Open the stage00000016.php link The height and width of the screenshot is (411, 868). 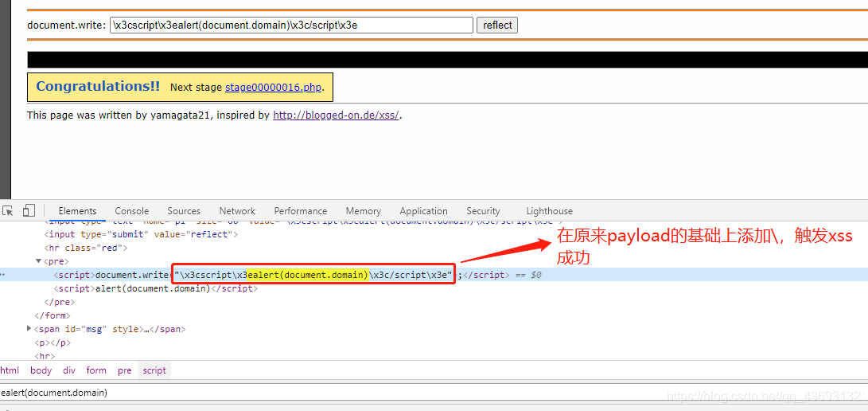click(x=274, y=88)
